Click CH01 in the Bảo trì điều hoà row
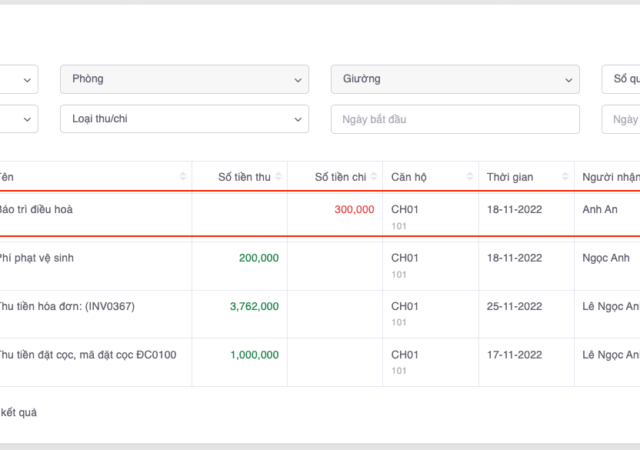640x450 pixels. coord(405,210)
